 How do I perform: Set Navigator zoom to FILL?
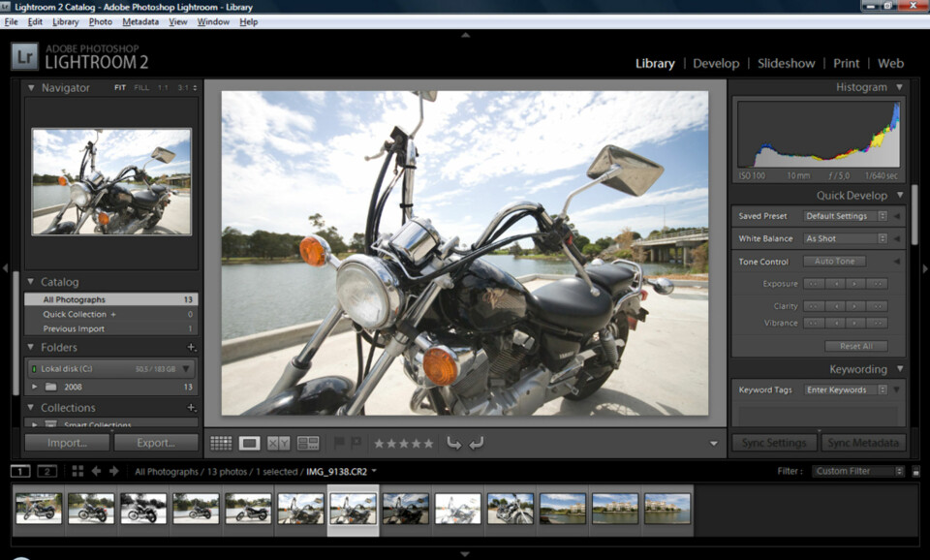pyautogui.click(x=141, y=88)
